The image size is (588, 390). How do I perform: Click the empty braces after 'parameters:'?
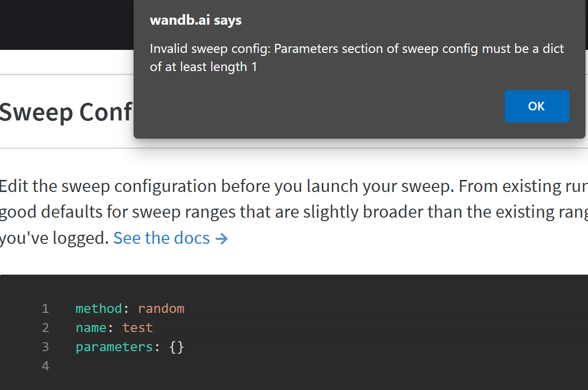tap(178, 347)
